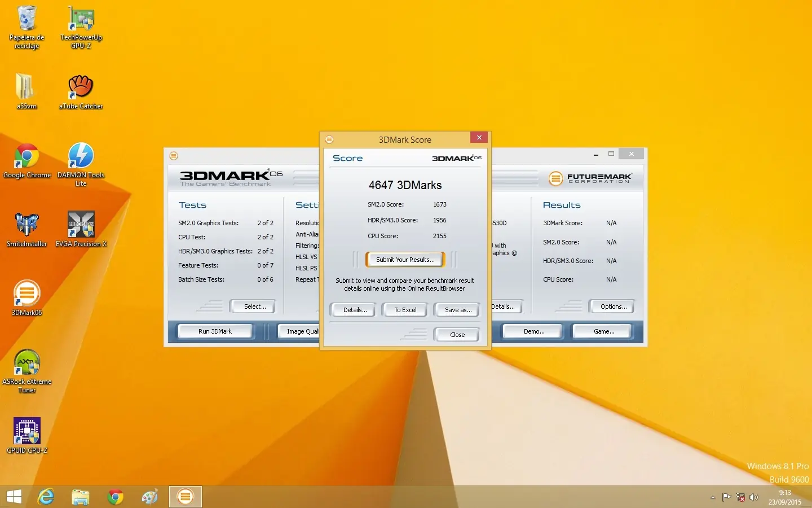Click the Run 3DMark button
The image size is (812, 508).
pyautogui.click(x=215, y=331)
